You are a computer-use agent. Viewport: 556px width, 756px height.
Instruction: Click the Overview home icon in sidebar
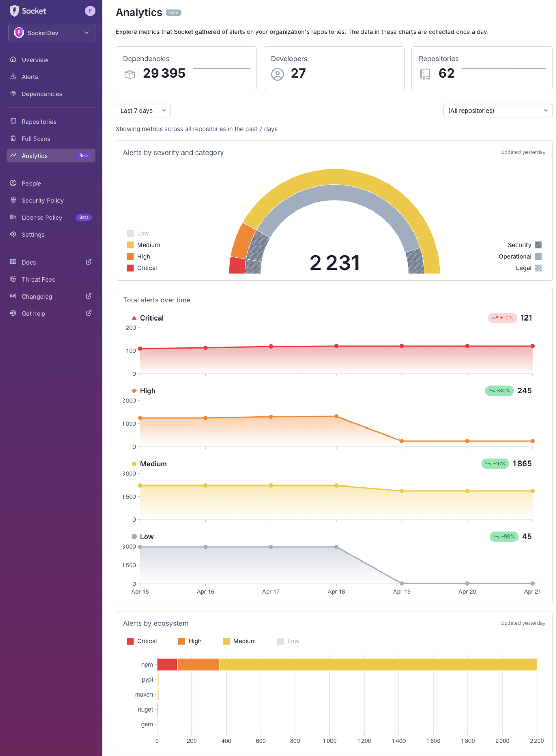13,59
